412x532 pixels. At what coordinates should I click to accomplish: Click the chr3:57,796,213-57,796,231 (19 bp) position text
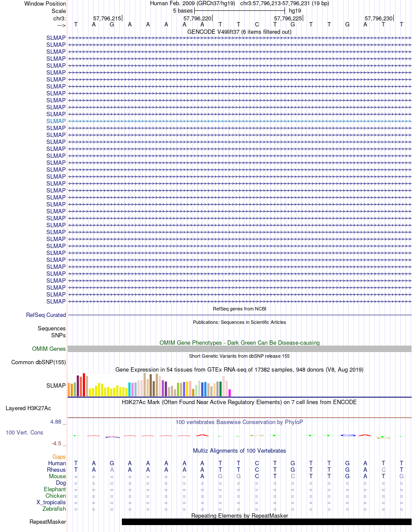(284, 3)
